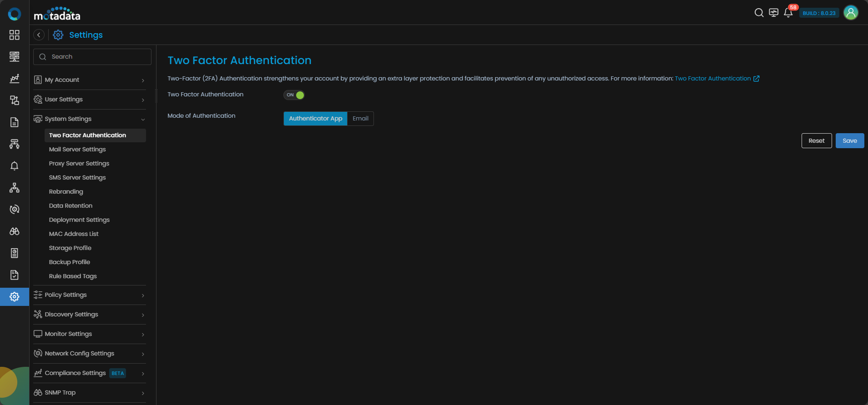Select Email authentication mode
868x405 pixels.
[x=360, y=119]
